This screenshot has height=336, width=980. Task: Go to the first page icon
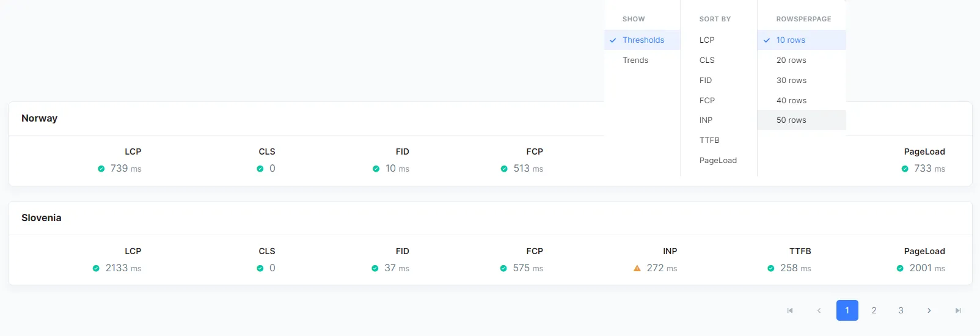coord(790,311)
